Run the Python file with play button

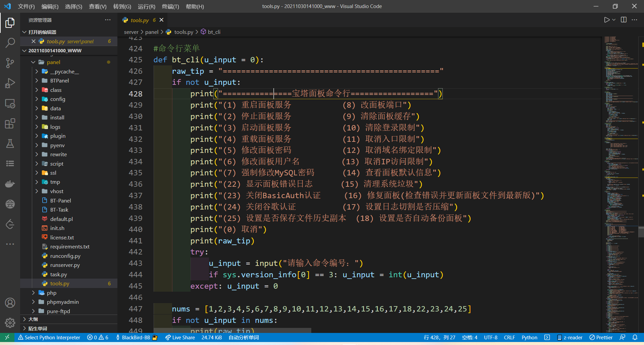[606, 20]
